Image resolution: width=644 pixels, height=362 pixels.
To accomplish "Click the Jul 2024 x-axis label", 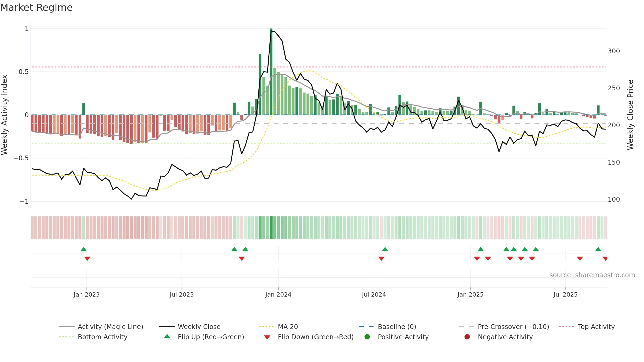I will (x=374, y=294).
